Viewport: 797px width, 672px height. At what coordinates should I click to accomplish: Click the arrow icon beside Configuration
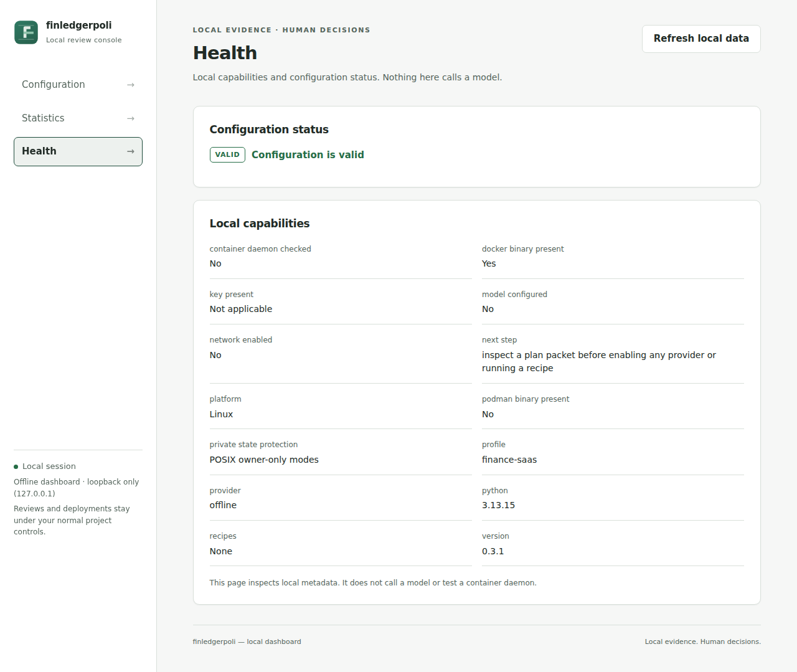[x=131, y=85]
